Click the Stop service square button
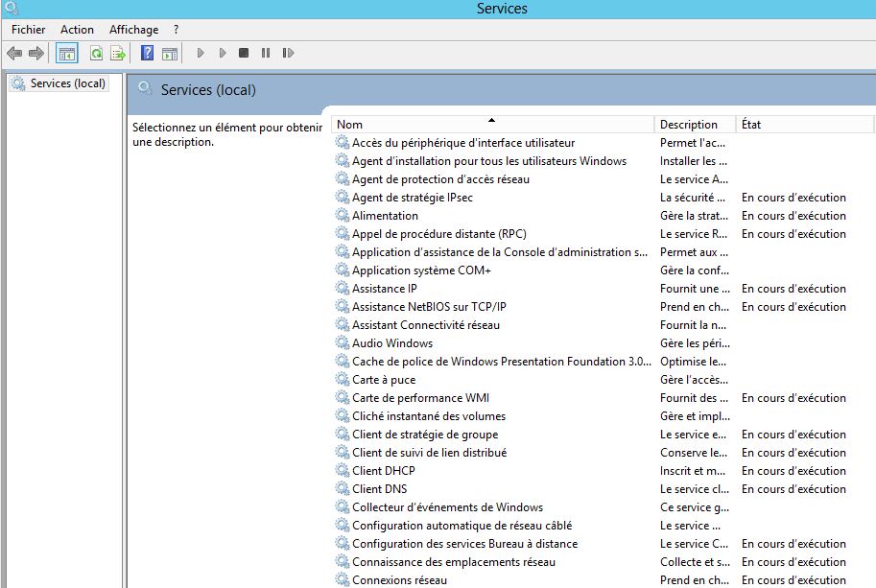The image size is (876, 588). [244, 53]
